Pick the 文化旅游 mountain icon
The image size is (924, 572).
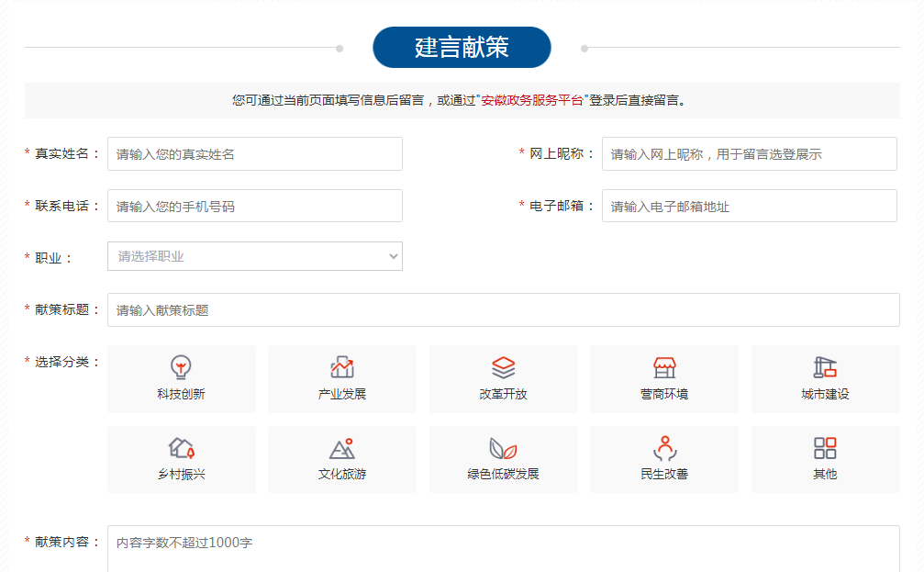(x=342, y=448)
